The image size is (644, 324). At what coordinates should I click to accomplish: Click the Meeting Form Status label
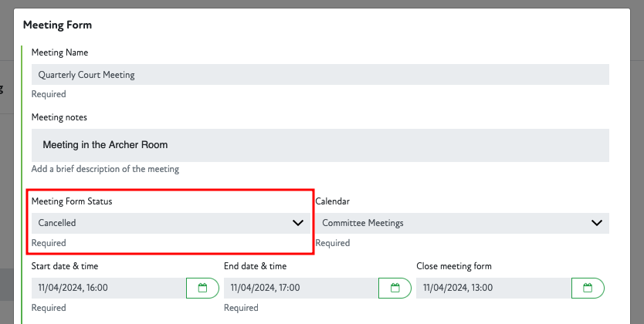coord(72,201)
